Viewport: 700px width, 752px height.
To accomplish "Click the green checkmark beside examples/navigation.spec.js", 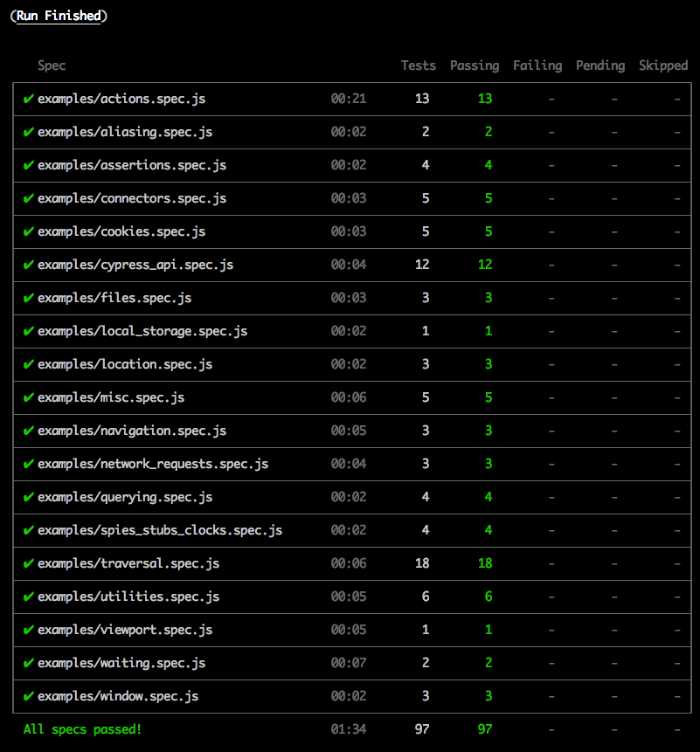I will (28, 431).
